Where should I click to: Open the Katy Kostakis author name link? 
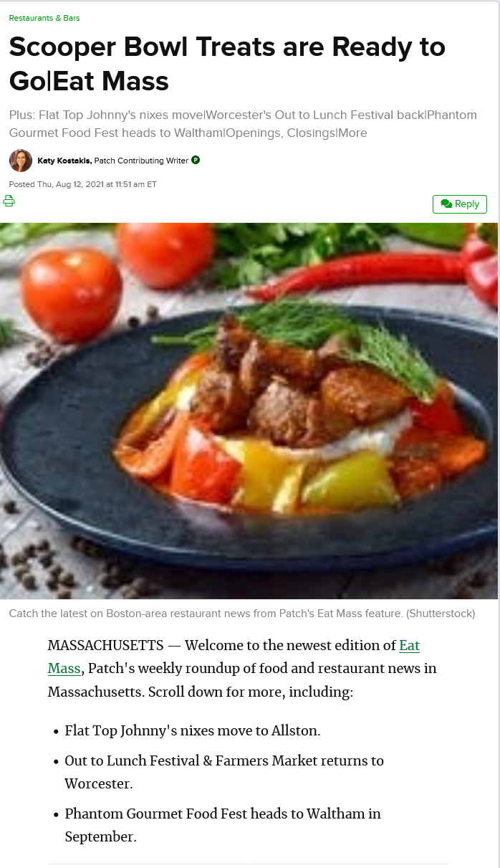point(64,161)
